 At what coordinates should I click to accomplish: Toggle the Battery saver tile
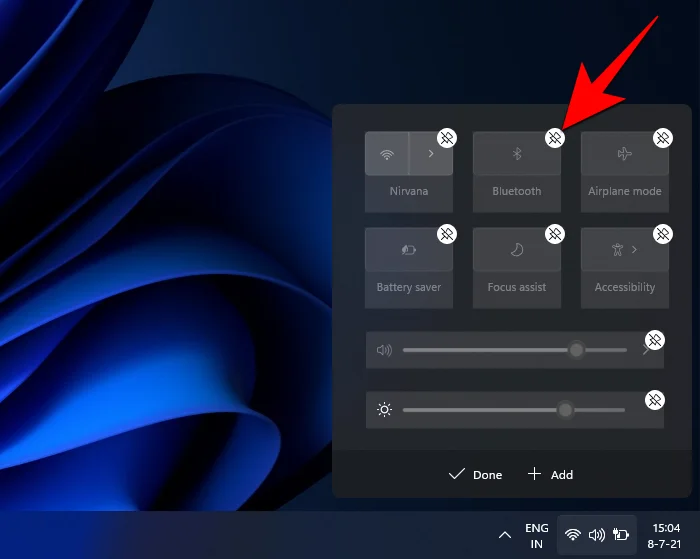(x=408, y=250)
